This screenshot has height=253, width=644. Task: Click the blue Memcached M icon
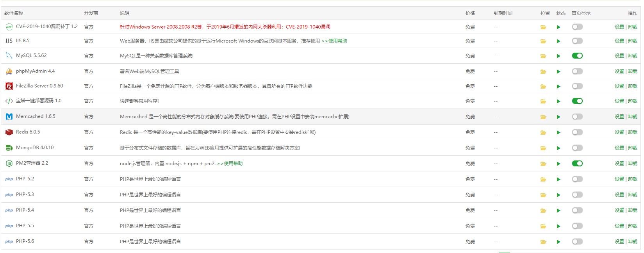(9, 116)
